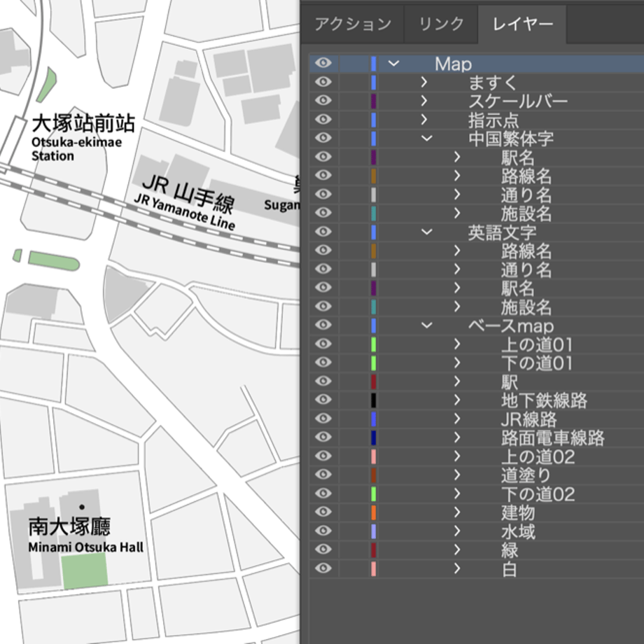Toggle visibility eye of 下の道02 layer
This screenshot has height=644, width=644.
[x=323, y=493]
